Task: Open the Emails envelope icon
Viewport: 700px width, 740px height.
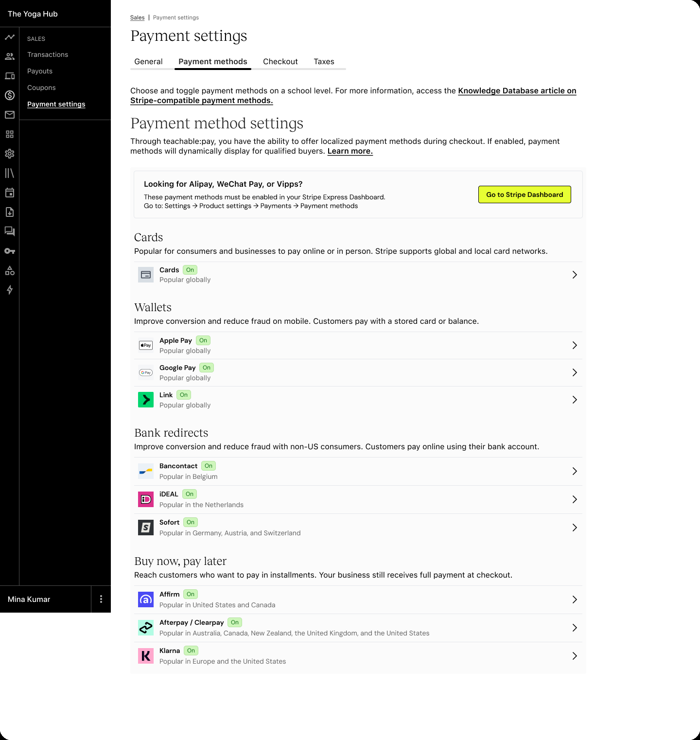Action: coord(10,115)
